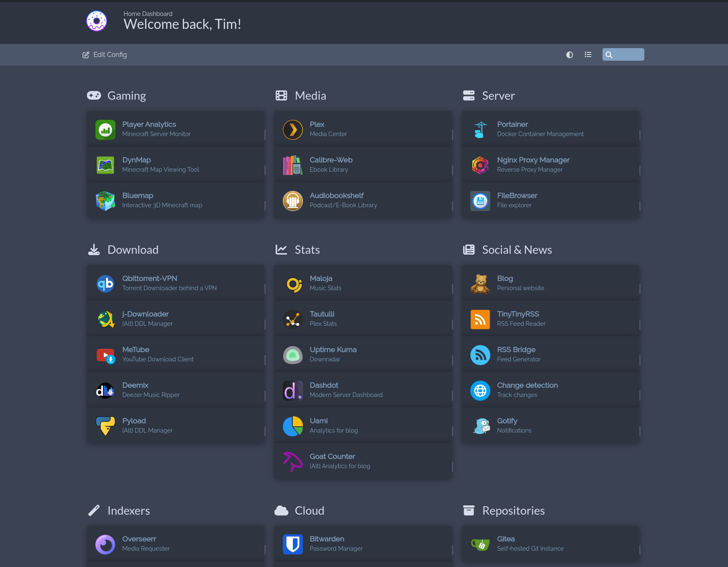Click the TinyTinyRSS orange feed icon
The image size is (728, 567).
pyautogui.click(x=480, y=319)
